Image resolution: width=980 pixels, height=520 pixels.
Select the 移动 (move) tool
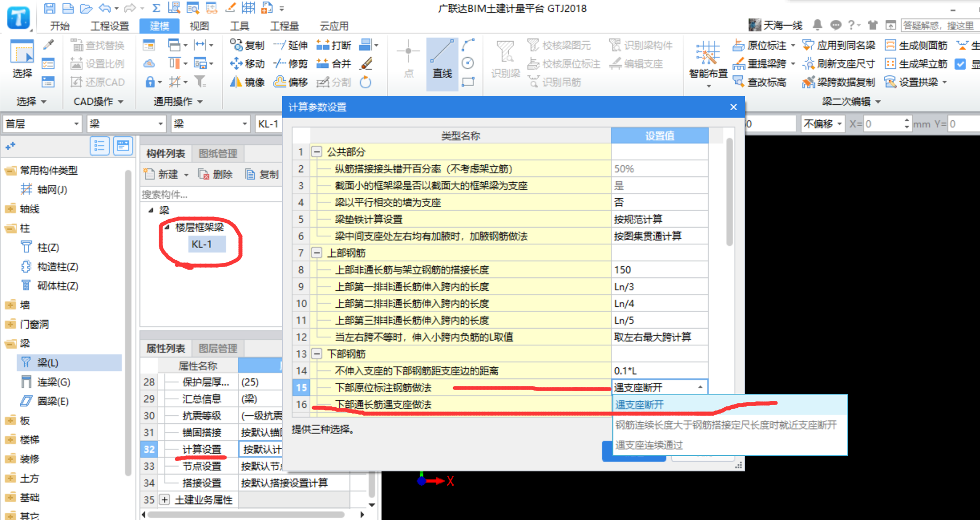[247, 64]
